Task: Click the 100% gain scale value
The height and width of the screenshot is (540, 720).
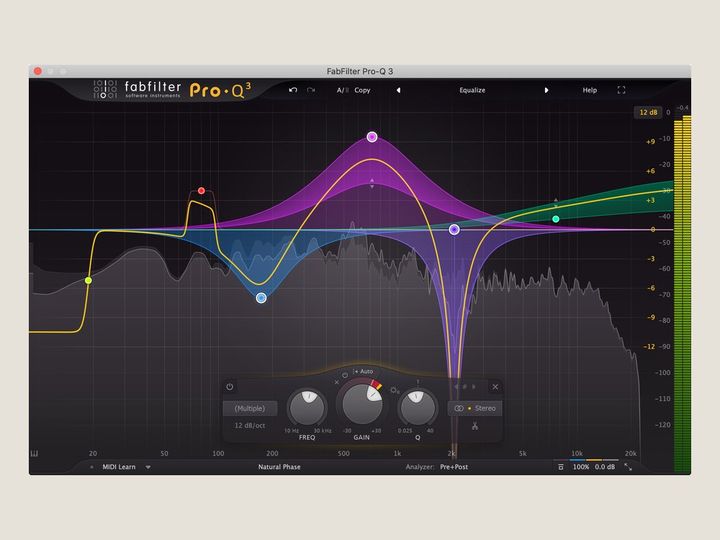Action: 580,467
